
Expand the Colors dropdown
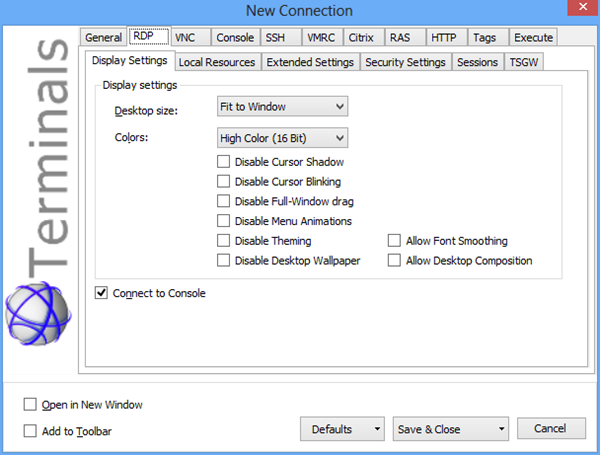tap(282, 138)
